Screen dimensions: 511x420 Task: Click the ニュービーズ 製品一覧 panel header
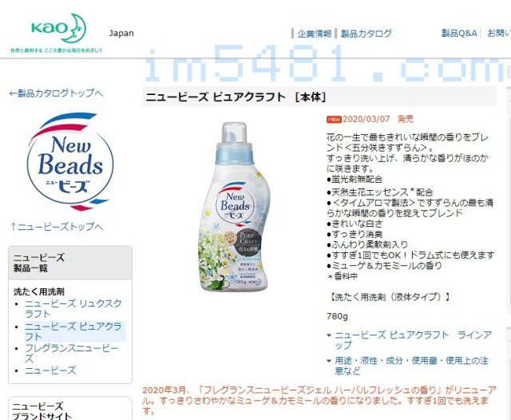point(70,263)
